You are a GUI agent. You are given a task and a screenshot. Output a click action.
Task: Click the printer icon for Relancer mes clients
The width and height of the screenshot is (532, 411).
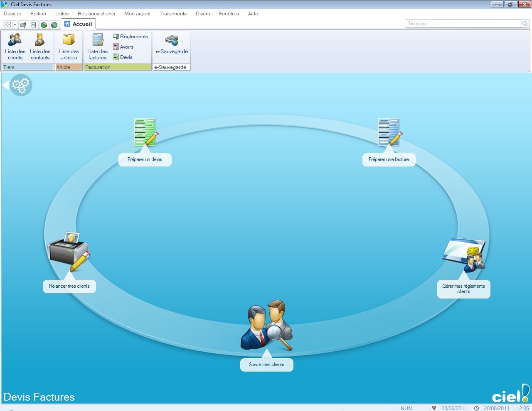click(69, 251)
